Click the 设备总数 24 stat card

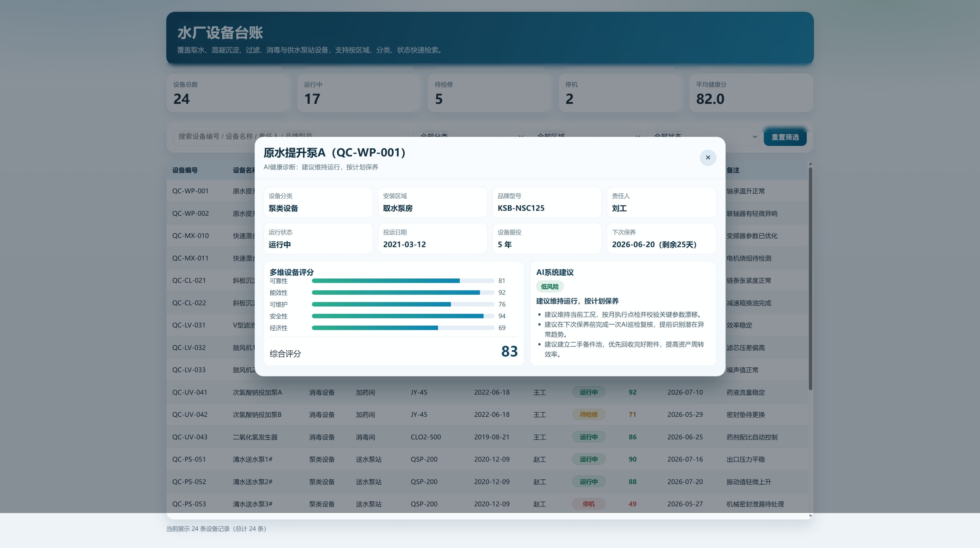click(x=228, y=93)
